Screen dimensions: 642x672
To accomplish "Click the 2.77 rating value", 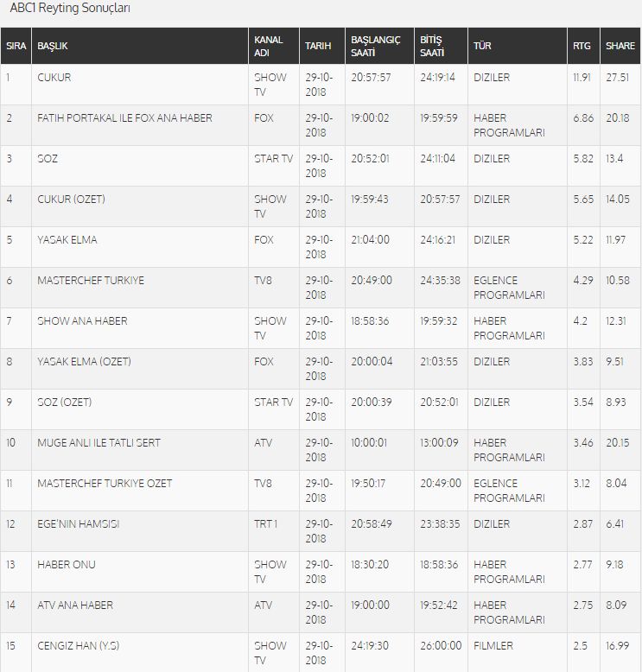I will pos(582,564).
